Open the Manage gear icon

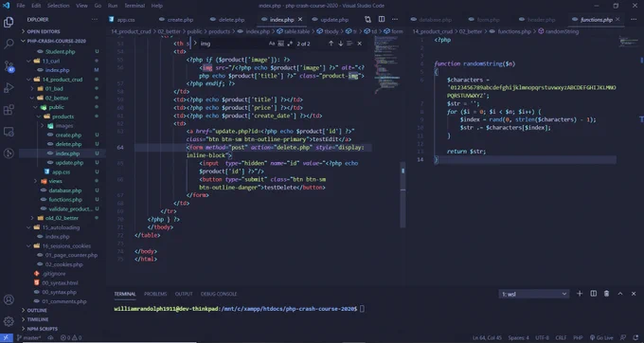pyautogui.click(x=9, y=321)
